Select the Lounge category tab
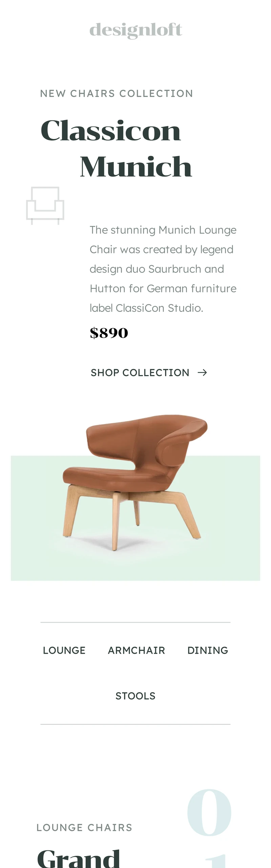 tap(64, 650)
